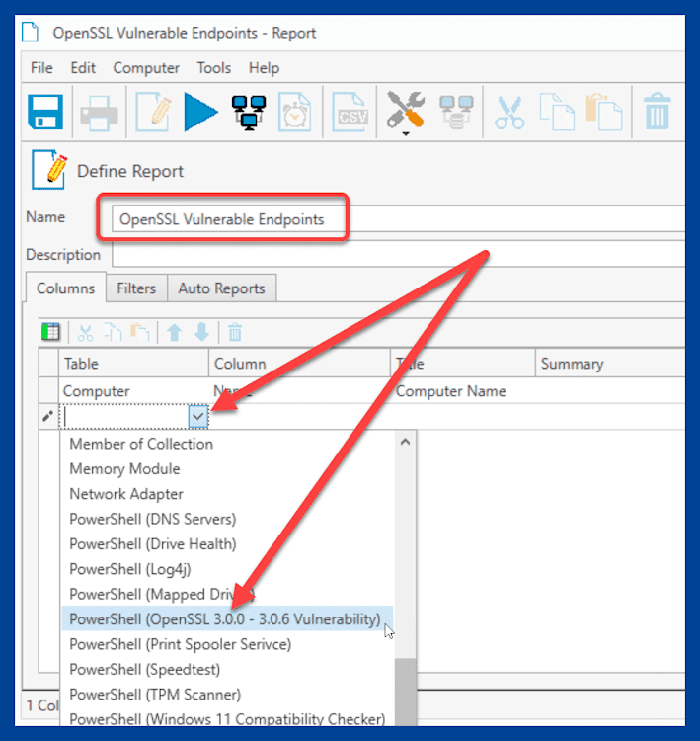Click the Copy pages toolbar icon
Screen dimensions: 700x741
tap(558, 112)
